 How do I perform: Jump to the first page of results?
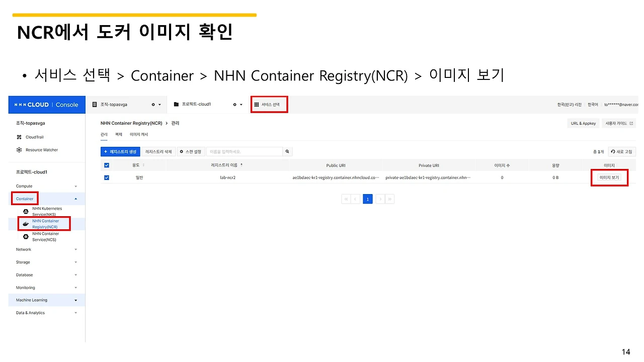coord(346,199)
